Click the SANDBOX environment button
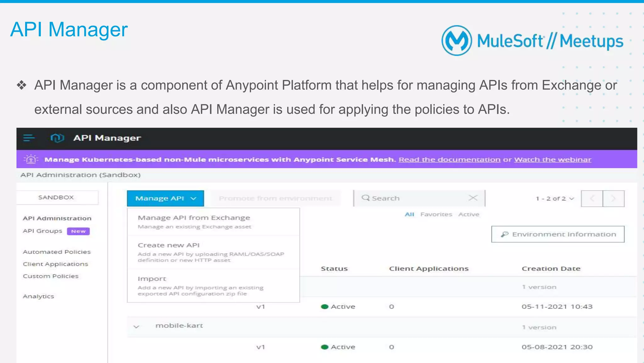 coord(57,197)
